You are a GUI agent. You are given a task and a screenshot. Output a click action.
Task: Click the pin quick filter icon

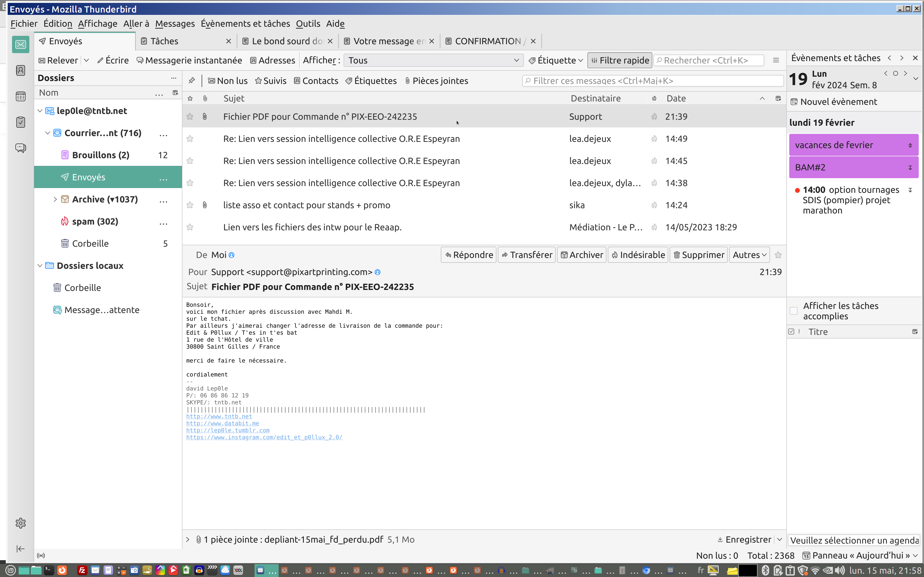192,81
